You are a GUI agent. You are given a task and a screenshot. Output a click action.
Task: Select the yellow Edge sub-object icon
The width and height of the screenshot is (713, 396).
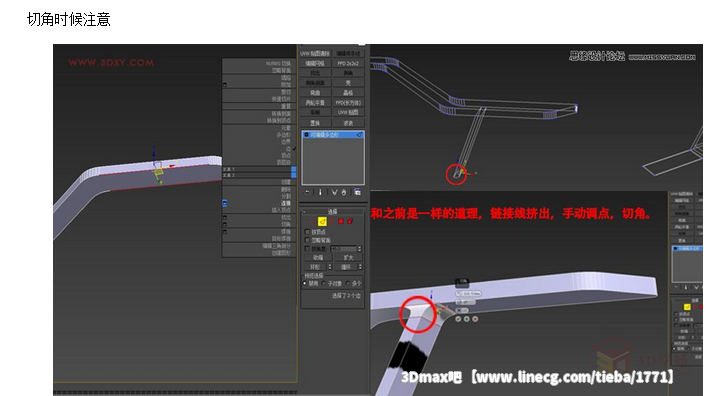(x=322, y=221)
